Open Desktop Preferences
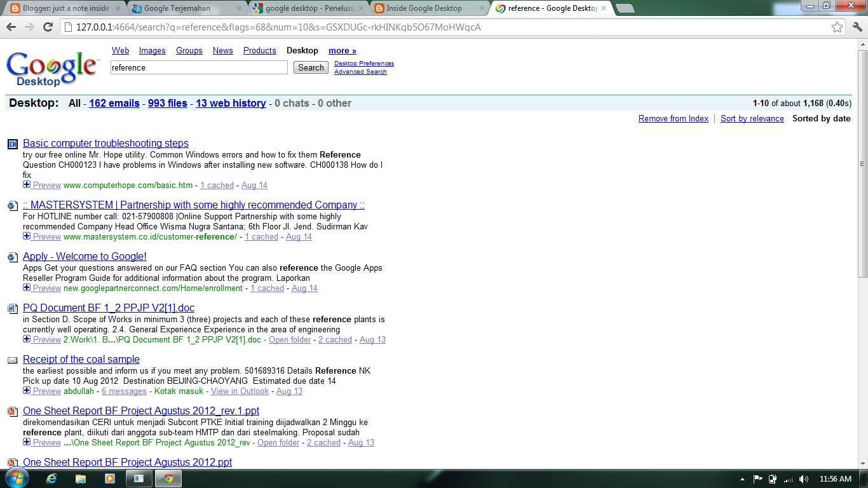This screenshot has width=868, height=488. (364, 64)
